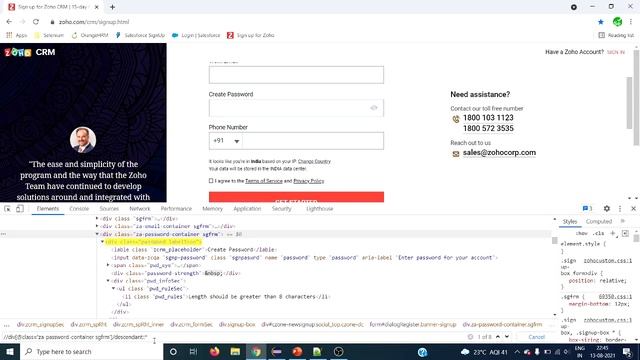Screen dimensions: 640x360
Task: Open the Chrome three-dot menu
Action: 631,22
